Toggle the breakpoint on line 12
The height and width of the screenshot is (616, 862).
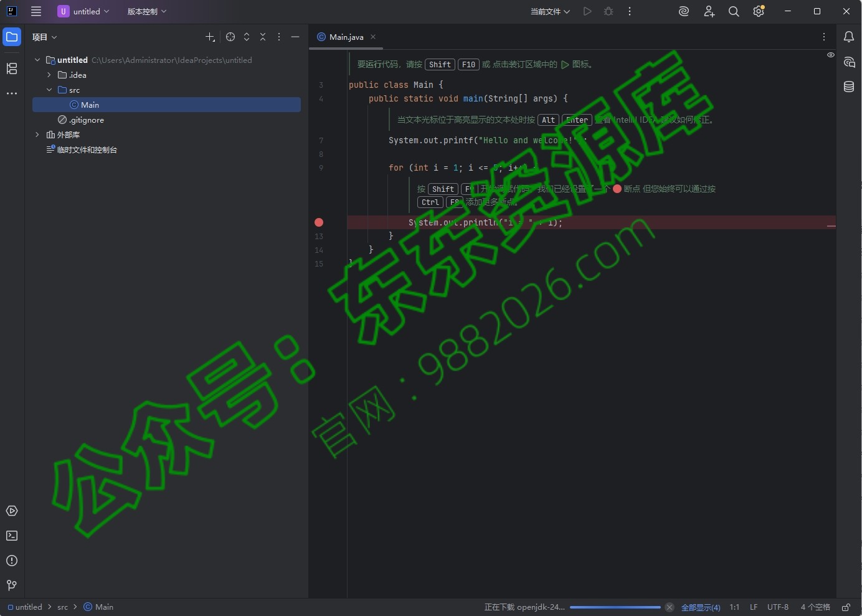pyautogui.click(x=320, y=222)
